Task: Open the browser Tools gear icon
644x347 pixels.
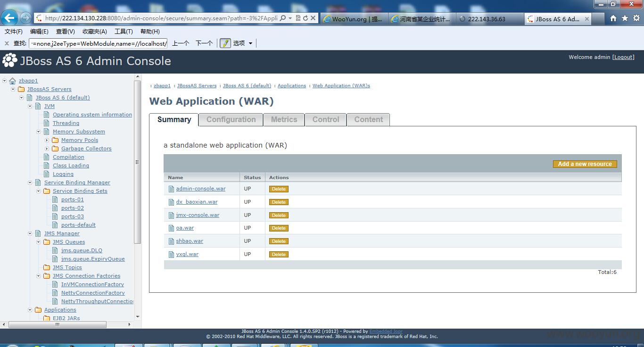Action: point(636,18)
